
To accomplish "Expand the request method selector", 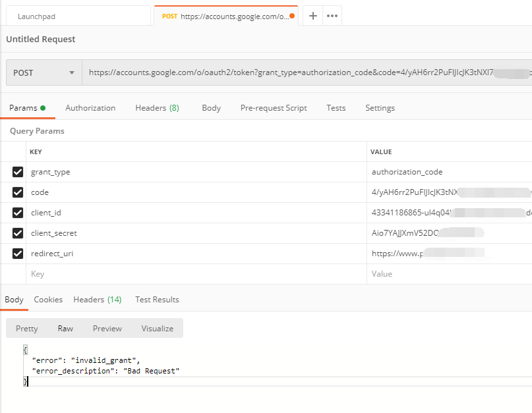I will tap(71, 72).
